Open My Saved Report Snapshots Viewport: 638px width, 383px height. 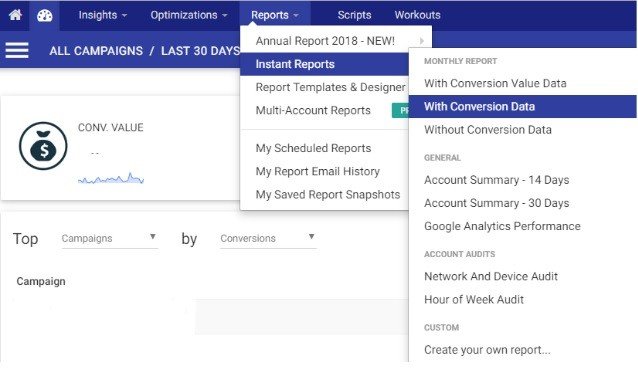coord(328,195)
